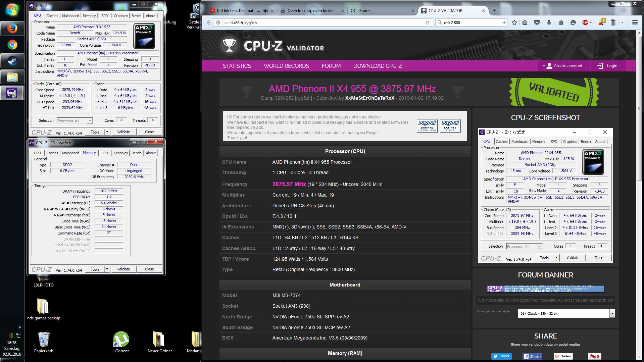644x362 pixels.
Task: Open Bench tab in Memory CPU-Z window
Action: pos(136,153)
